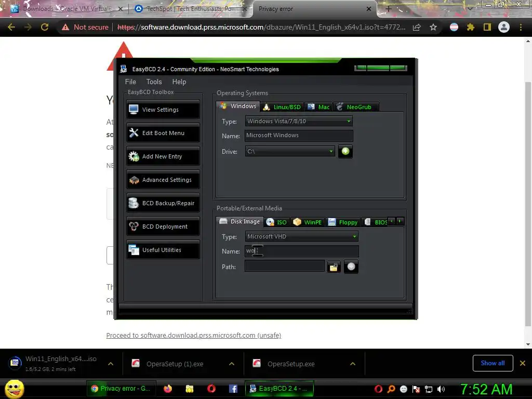The height and width of the screenshot is (399, 532).
Task: Toggle Chrome side panel icon
Action: click(487, 27)
